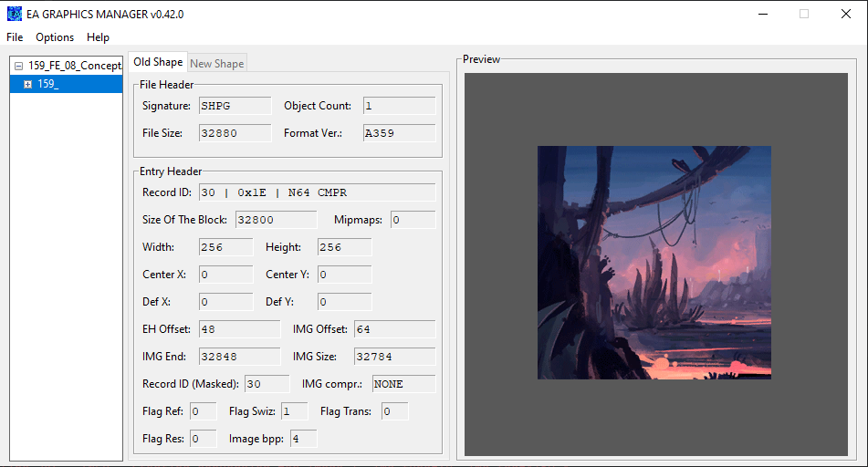
Task: Click the Flag Ref field
Action: 204,411
